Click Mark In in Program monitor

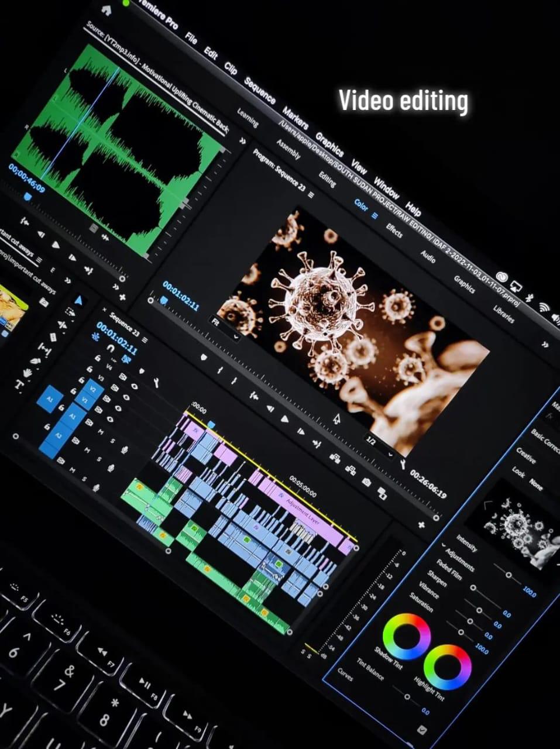pyautogui.click(x=220, y=369)
